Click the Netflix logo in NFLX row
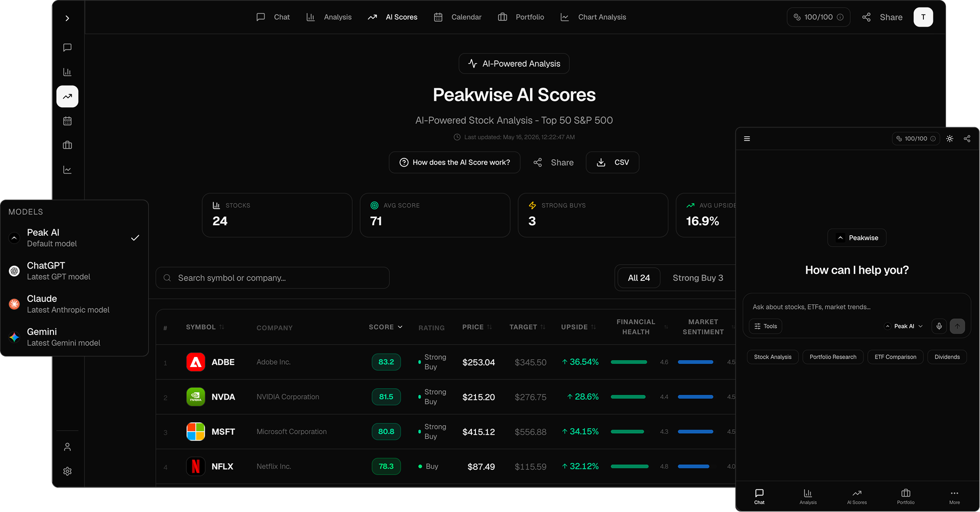This screenshot has height=512, width=980. point(196,466)
